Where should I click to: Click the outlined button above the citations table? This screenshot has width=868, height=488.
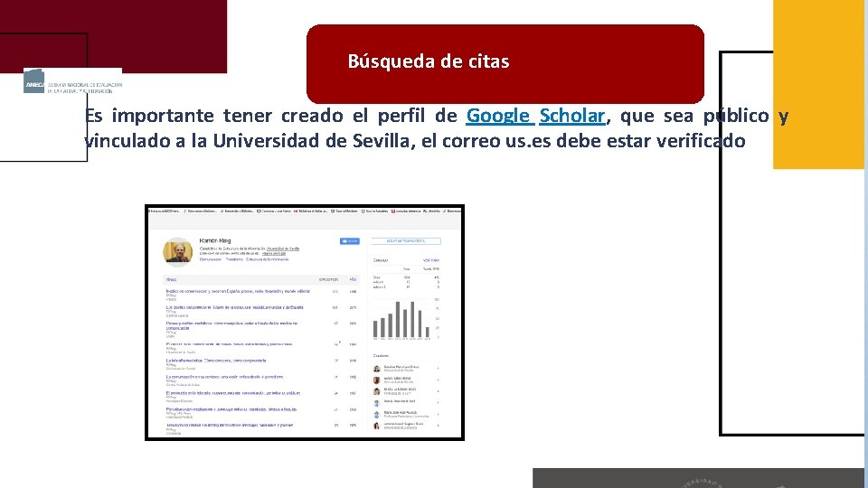[406, 241]
